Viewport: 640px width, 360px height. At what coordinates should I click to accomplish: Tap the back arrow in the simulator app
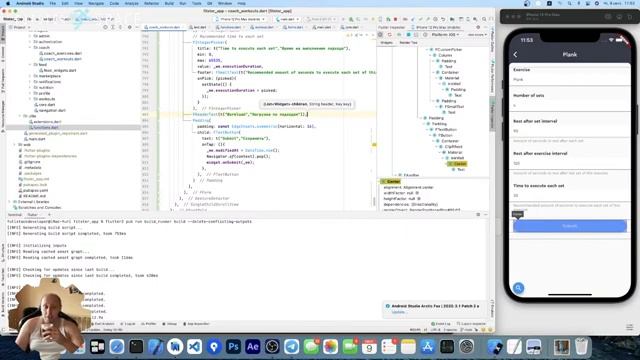coord(516,54)
